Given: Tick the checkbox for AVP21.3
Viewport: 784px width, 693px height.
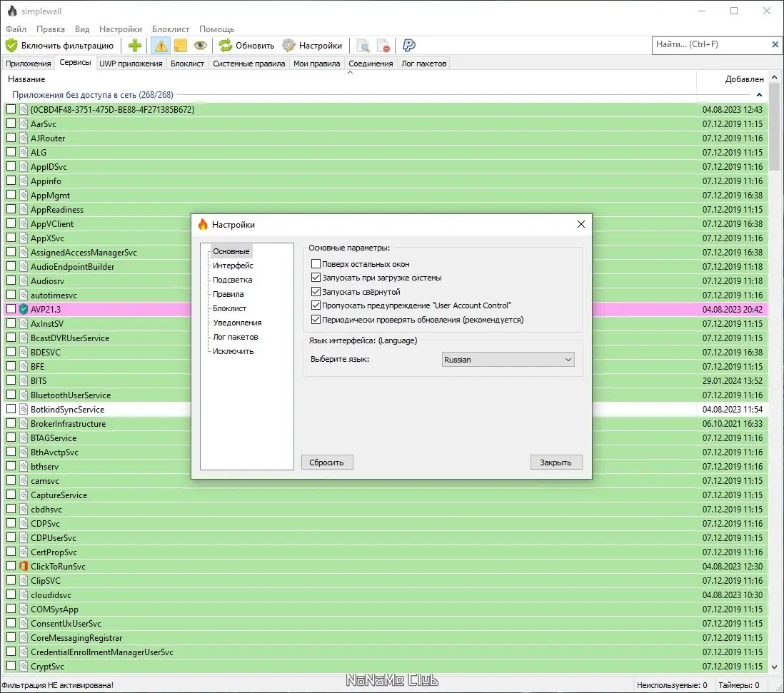Looking at the screenshot, I should pos(11,309).
